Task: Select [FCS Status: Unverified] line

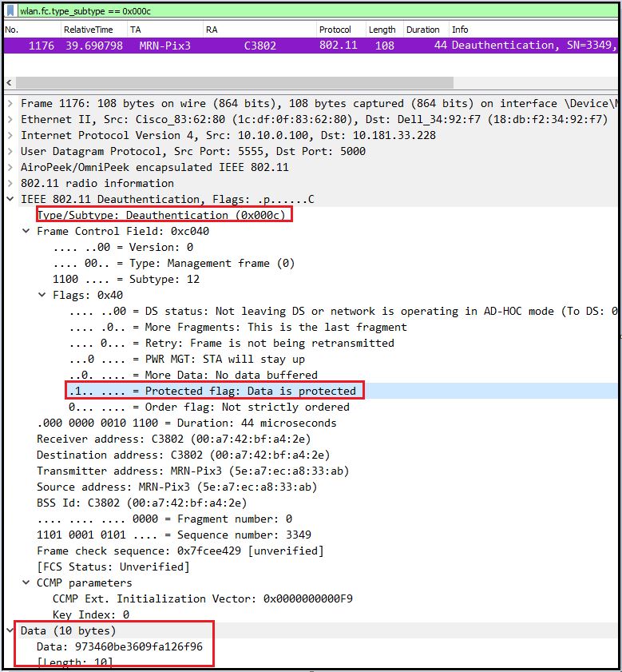Action: pos(113,567)
